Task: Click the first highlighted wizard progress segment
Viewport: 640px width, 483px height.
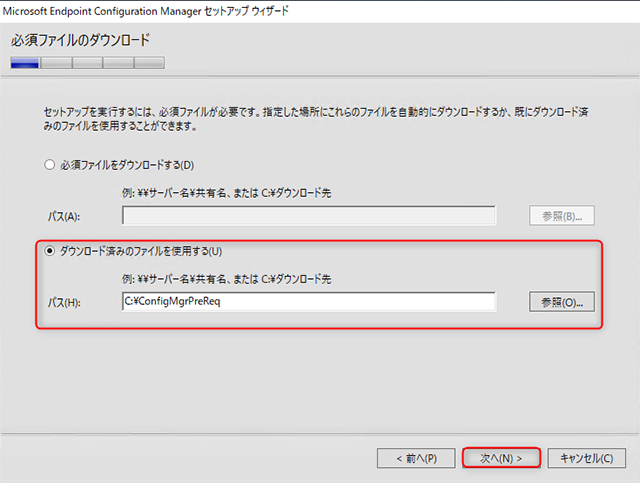Action: click(x=25, y=63)
